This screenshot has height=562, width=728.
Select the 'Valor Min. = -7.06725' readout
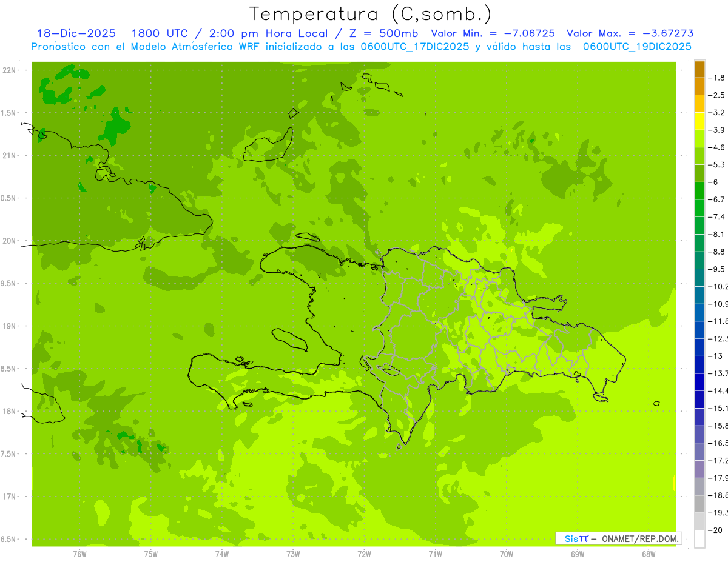(x=493, y=33)
